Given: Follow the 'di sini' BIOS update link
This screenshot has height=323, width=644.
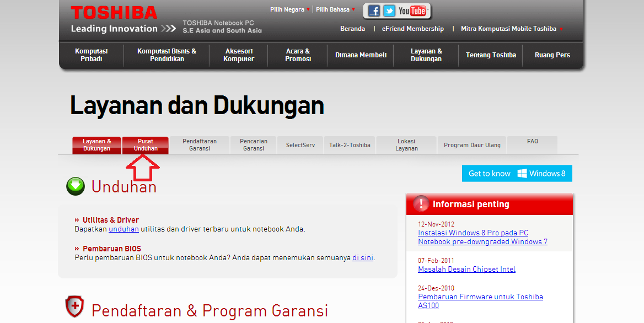Looking at the screenshot, I should pyautogui.click(x=363, y=258).
